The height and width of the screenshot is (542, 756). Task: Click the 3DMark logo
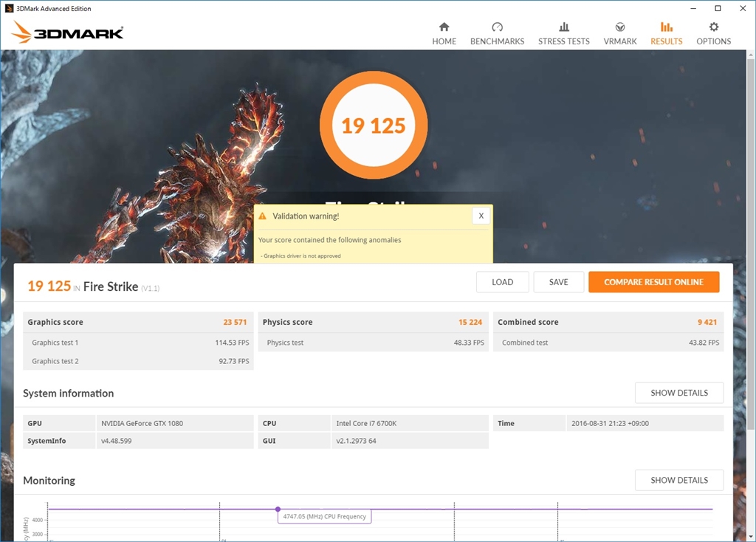tap(67, 32)
